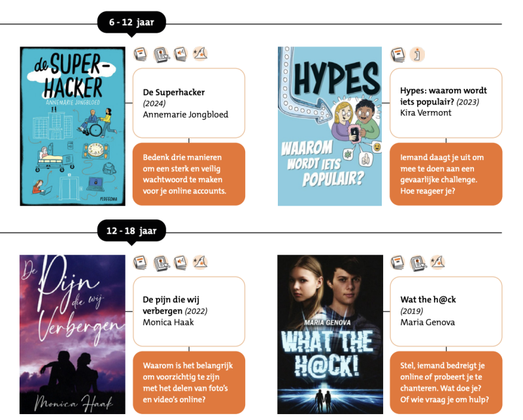Click the information 'i' icon above Hypes
This screenshot has height=420, width=523.
pos(417,54)
